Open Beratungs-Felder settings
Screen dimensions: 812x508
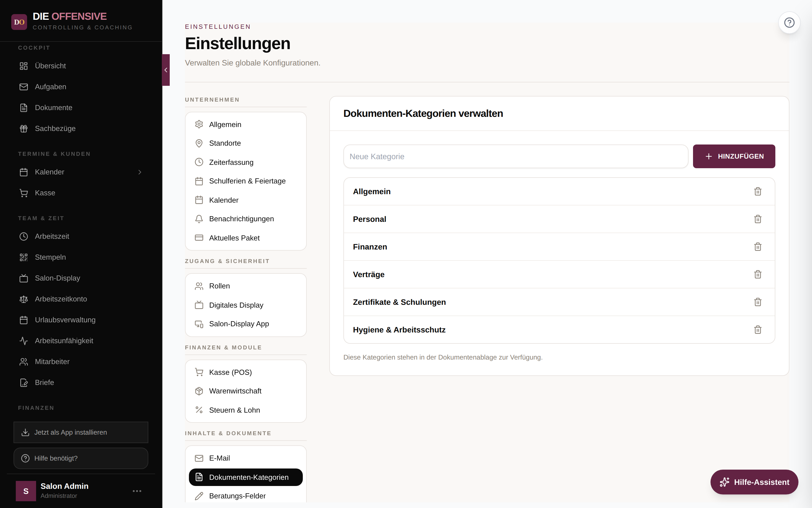[246, 496]
